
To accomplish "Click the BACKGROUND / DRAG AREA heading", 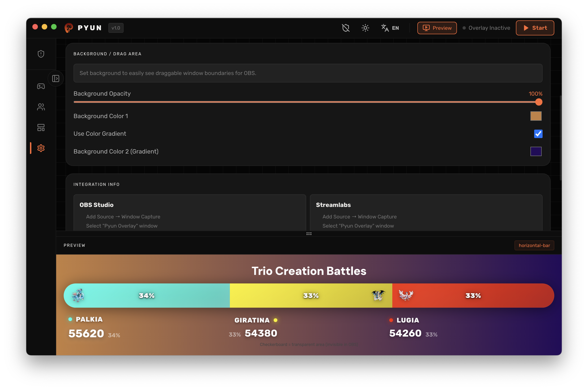I will tap(107, 54).
